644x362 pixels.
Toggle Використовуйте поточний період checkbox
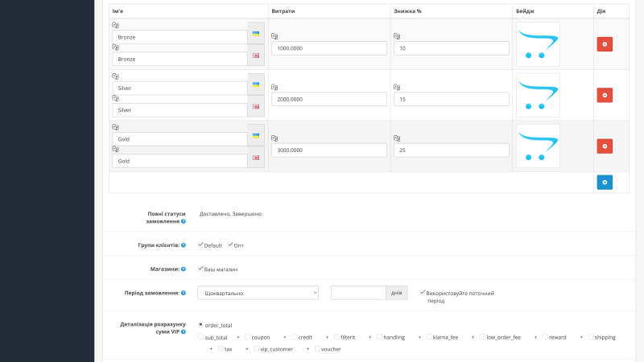pos(422,292)
